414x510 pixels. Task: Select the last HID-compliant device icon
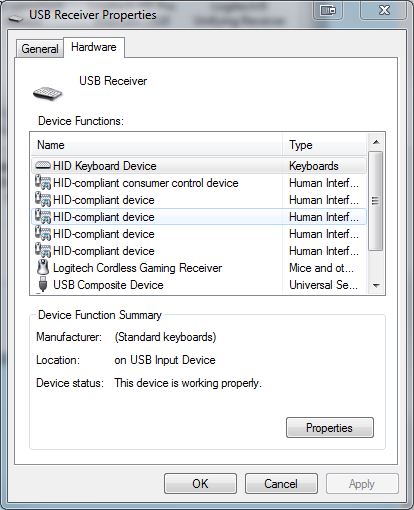43,250
